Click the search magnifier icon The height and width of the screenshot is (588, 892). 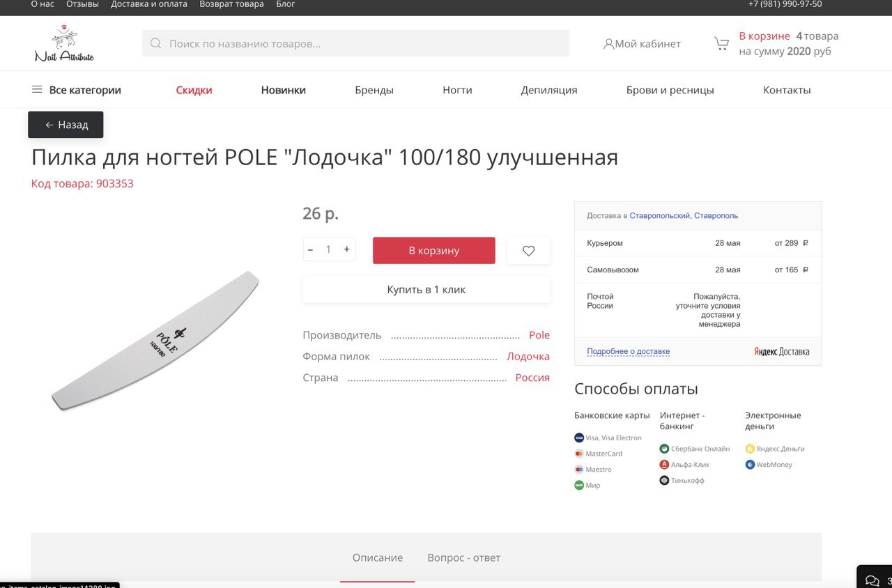(155, 43)
